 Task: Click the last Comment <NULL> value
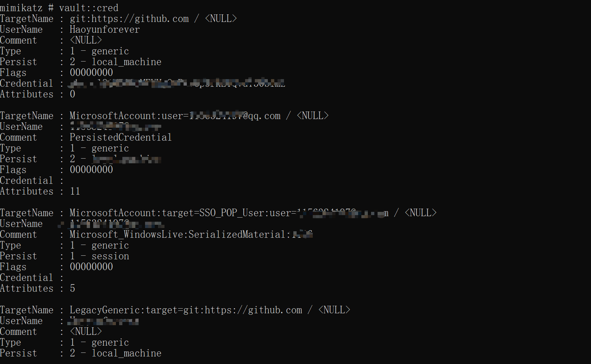(x=86, y=332)
